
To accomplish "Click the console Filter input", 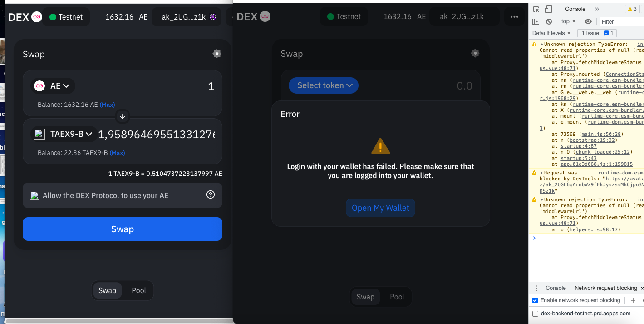I will [x=621, y=21].
